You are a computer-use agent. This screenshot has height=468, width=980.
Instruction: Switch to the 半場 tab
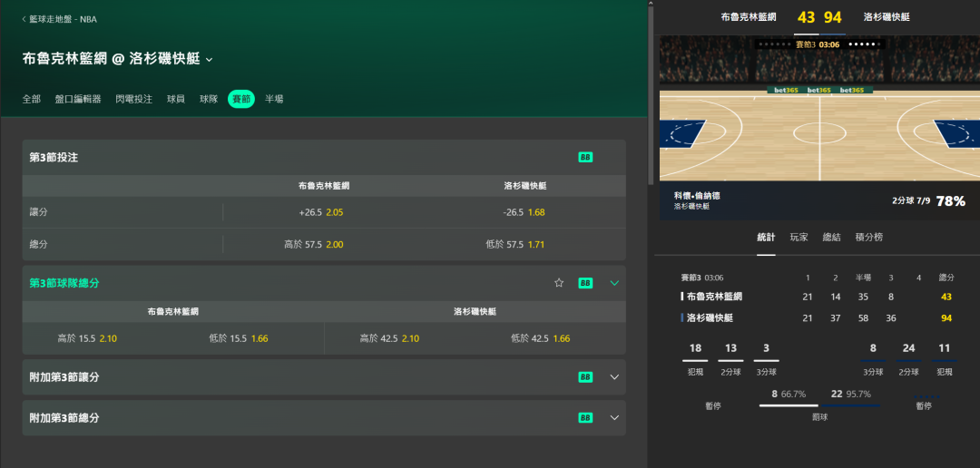(274, 99)
